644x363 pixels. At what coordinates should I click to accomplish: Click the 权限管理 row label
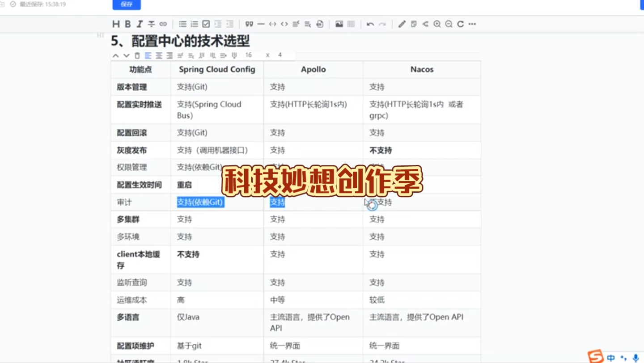click(x=132, y=167)
